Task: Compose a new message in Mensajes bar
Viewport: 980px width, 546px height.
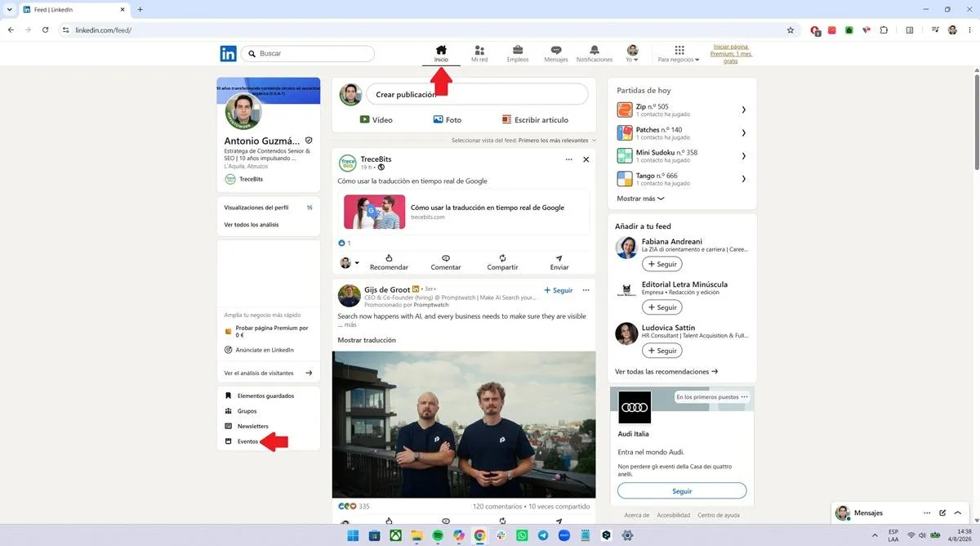Action: tap(942, 512)
